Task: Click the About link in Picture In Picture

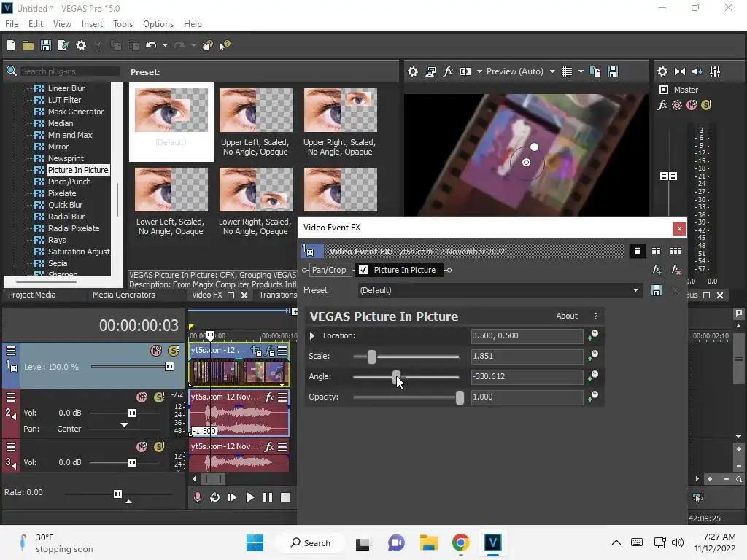Action: [566, 316]
